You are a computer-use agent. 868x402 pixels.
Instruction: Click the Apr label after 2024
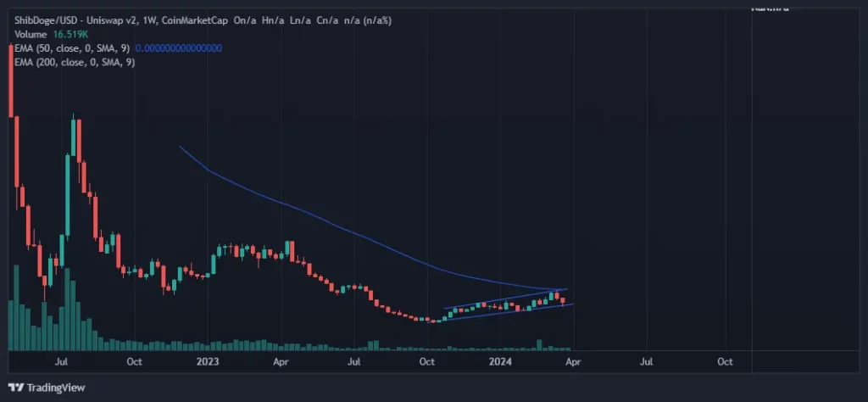tap(574, 361)
